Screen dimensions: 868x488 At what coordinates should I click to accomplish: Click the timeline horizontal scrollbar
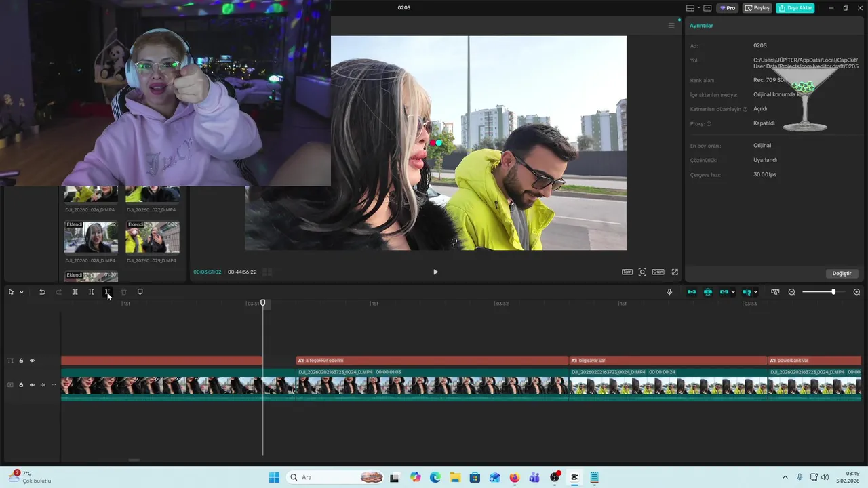(x=134, y=460)
